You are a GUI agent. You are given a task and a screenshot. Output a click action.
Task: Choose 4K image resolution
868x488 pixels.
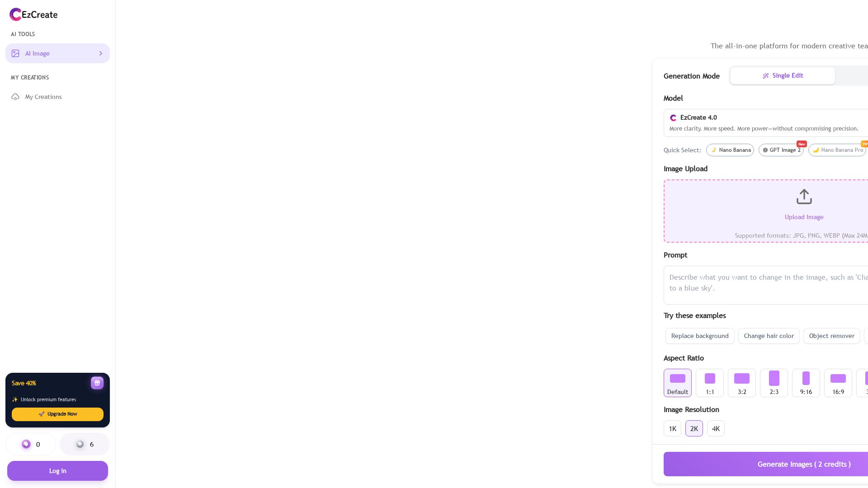click(716, 428)
